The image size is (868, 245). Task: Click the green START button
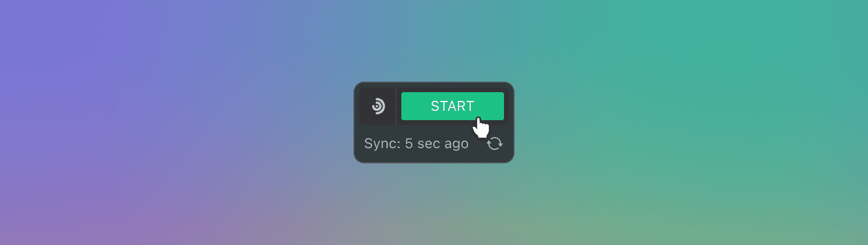(452, 106)
